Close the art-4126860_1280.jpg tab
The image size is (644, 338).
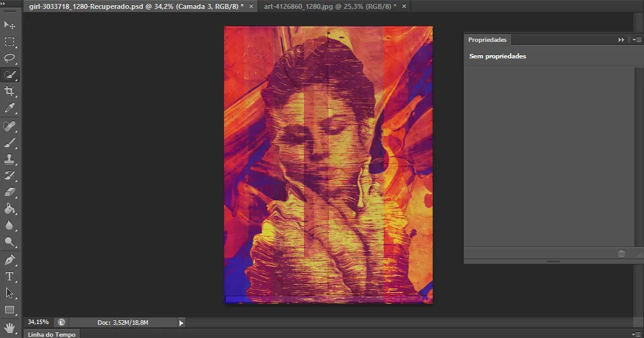[404, 6]
